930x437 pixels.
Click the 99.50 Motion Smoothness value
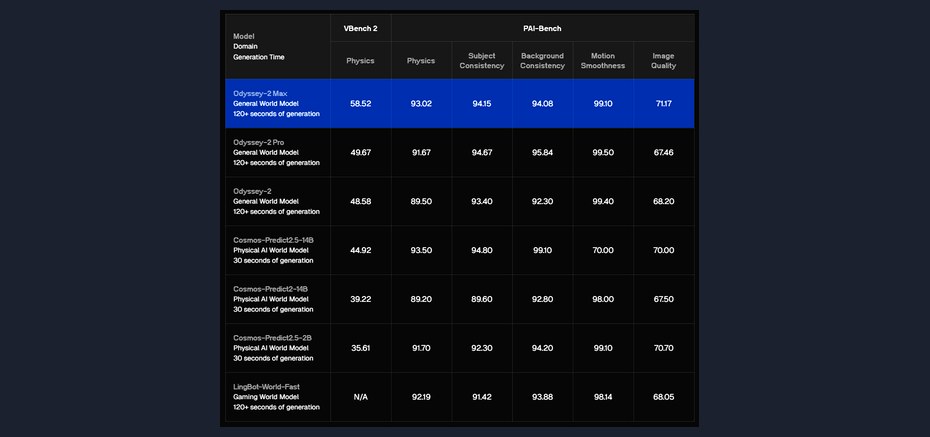click(603, 152)
